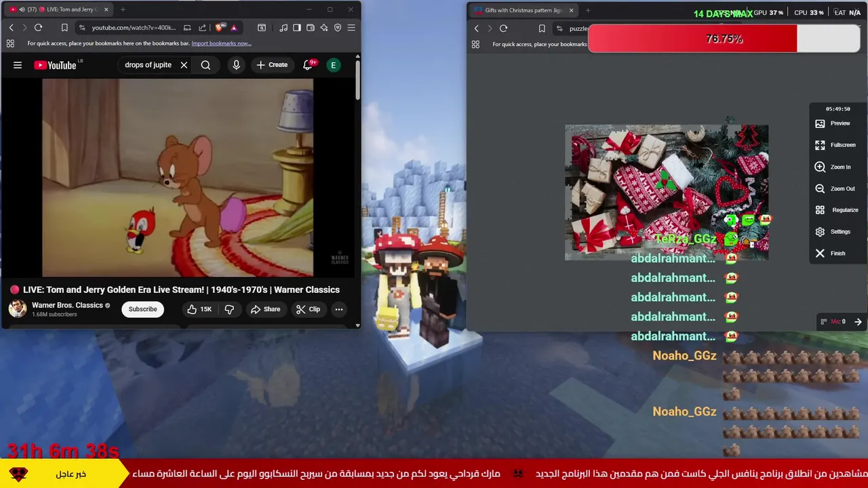Image resolution: width=868 pixels, height=488 pixels.
Task: Go to YouTube home via the logo
Action: tap(55, 65)
